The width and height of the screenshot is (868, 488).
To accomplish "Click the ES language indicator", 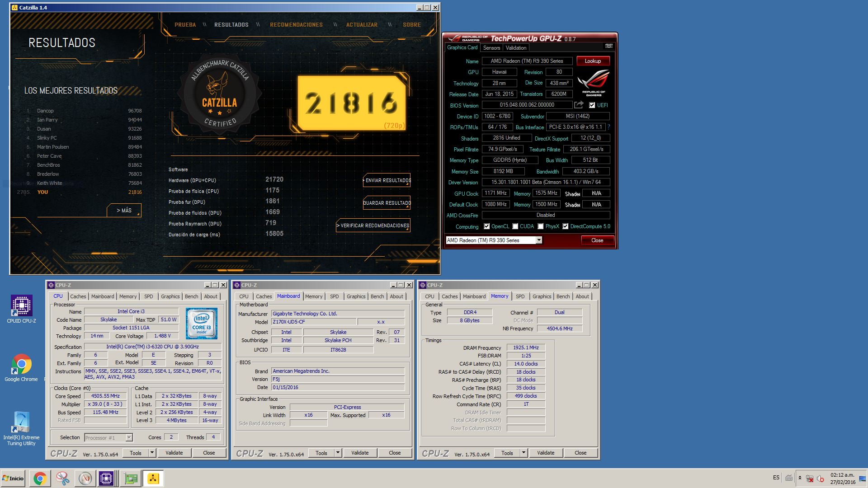I will pyautogui.click(x=776, y=478).
